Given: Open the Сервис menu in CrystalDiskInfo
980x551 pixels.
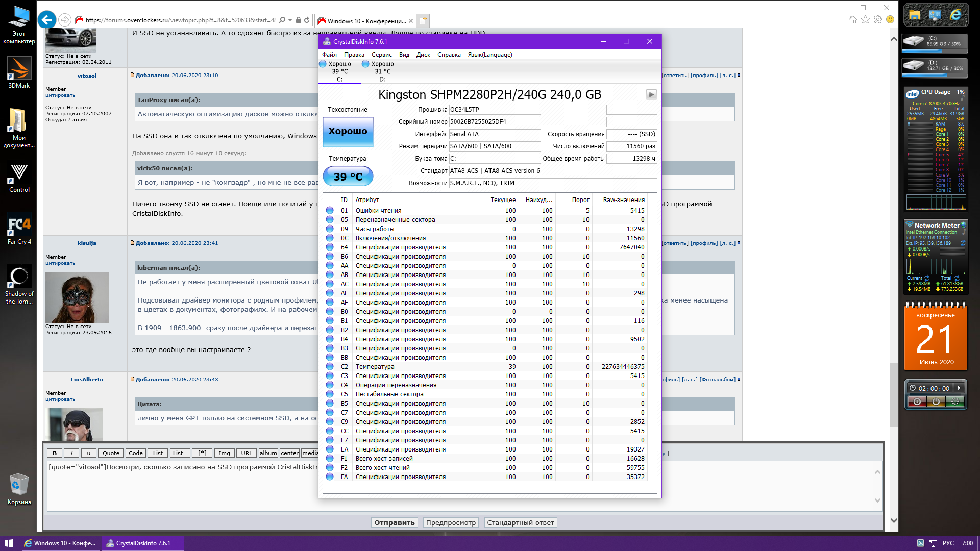Looking at the screenshot, I should pos(381,55).
